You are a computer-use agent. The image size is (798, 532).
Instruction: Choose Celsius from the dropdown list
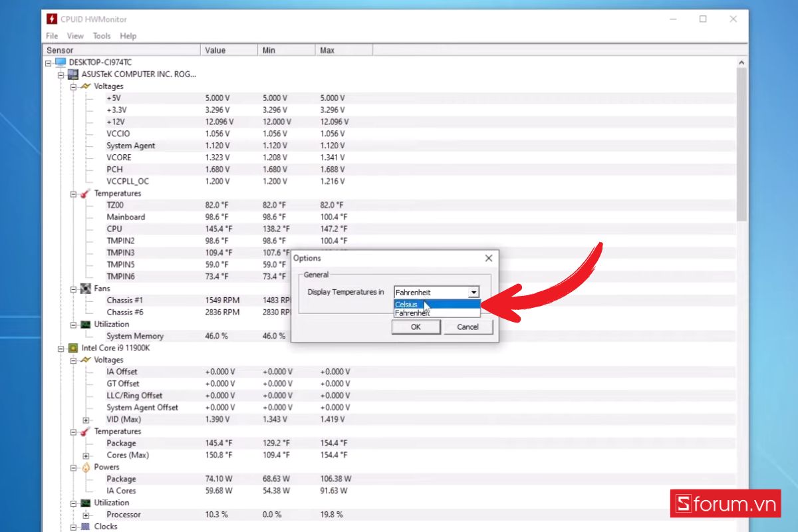click(x=436, y=304)
